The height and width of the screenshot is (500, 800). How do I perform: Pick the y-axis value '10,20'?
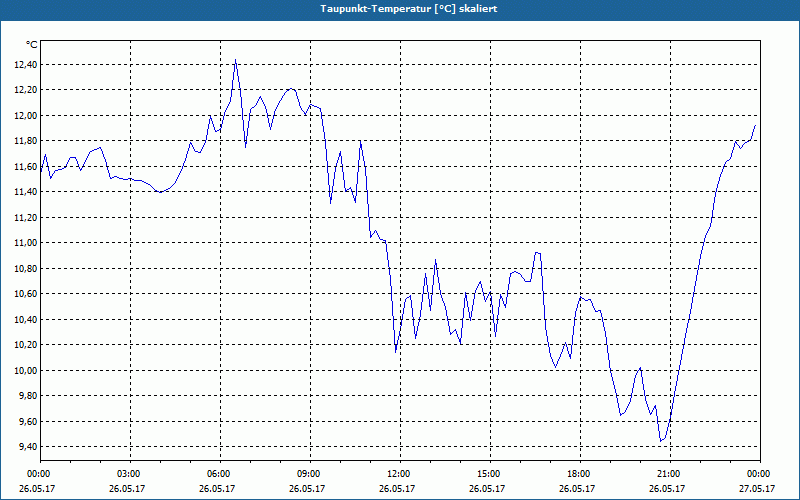(x=27, y=345)
